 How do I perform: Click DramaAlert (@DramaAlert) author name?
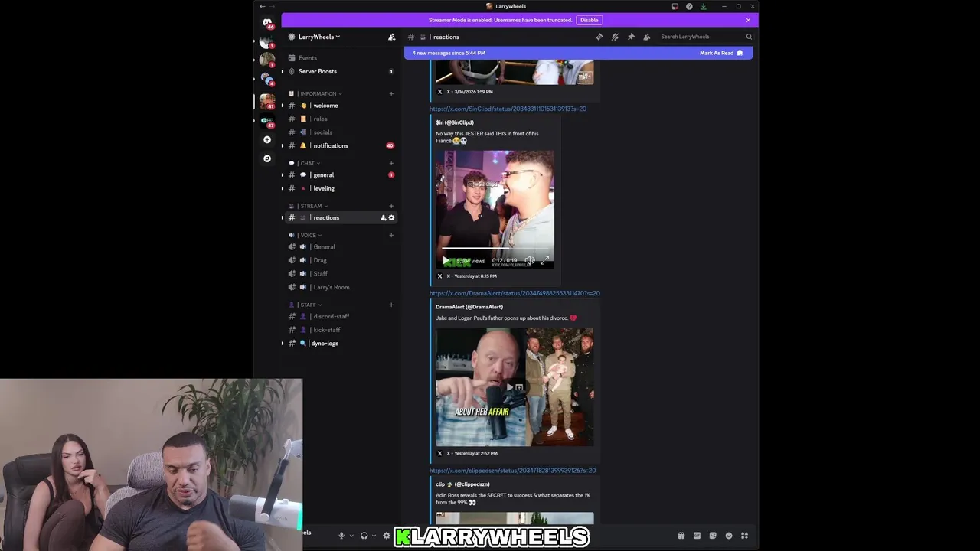point(469,307)
